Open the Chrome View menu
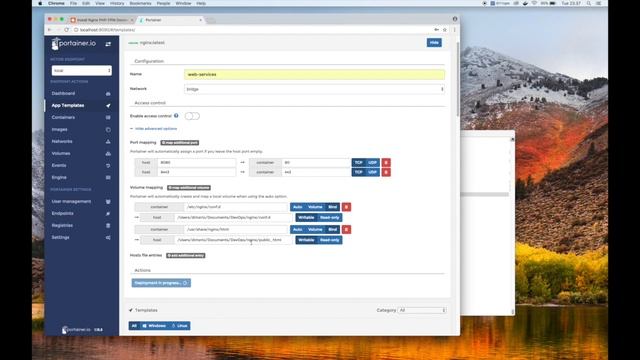The image size is (640, 360). (x=100, y=3)
